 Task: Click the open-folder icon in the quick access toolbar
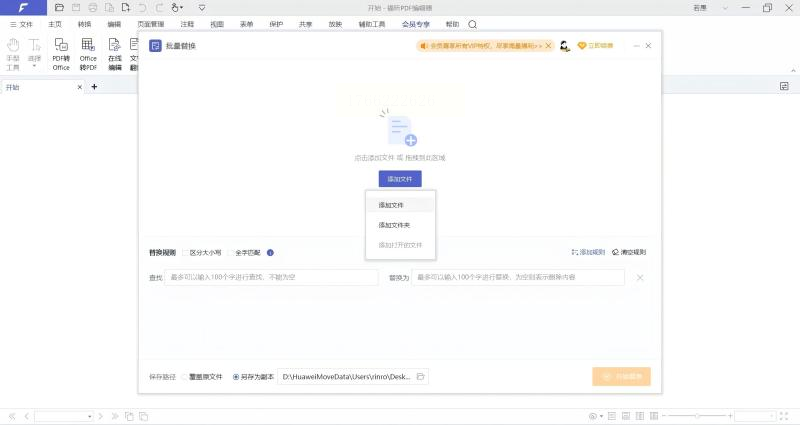coord(59,7)
